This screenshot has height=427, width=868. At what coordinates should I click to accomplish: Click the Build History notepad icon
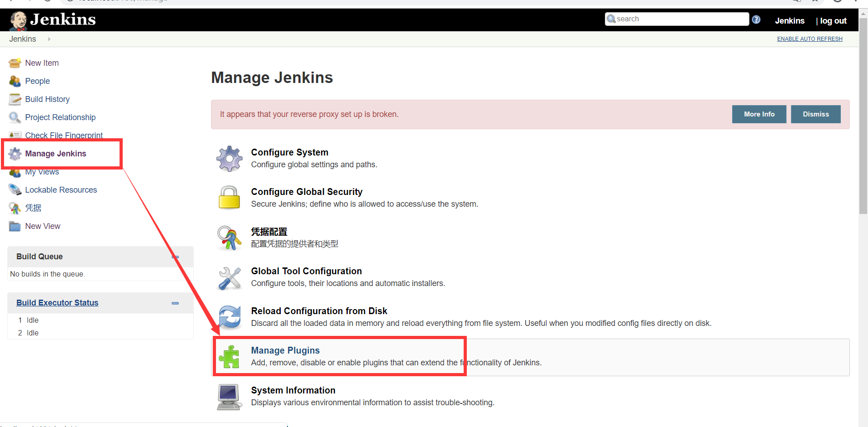[14, 99]
